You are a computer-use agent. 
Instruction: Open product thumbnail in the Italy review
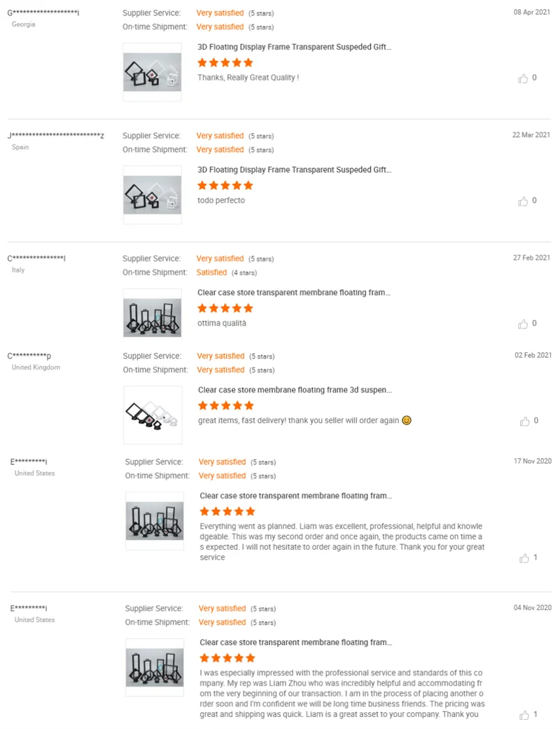tap(152, 317)
